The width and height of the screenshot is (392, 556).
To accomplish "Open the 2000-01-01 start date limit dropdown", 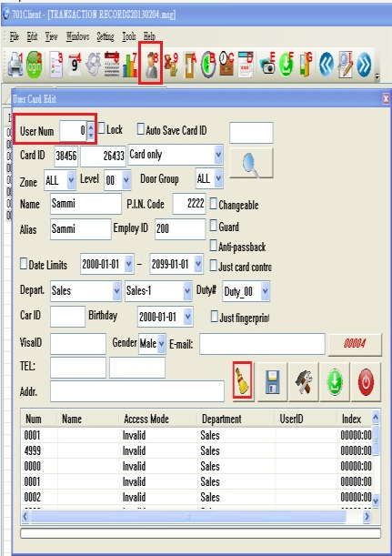I will click(x=128, y=264).
